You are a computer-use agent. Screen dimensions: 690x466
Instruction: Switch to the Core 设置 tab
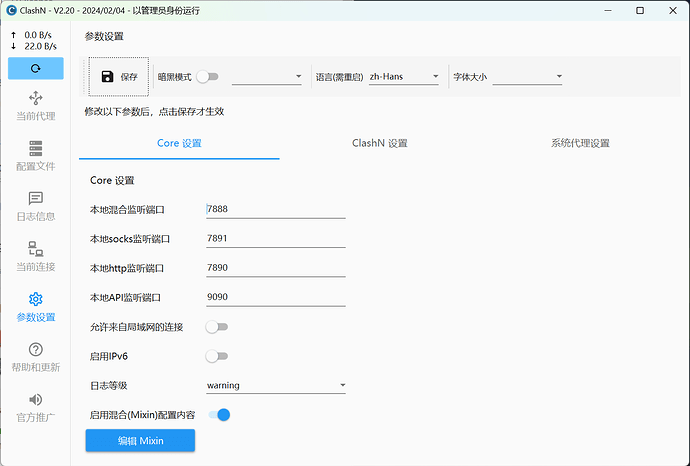coord(179,143)
